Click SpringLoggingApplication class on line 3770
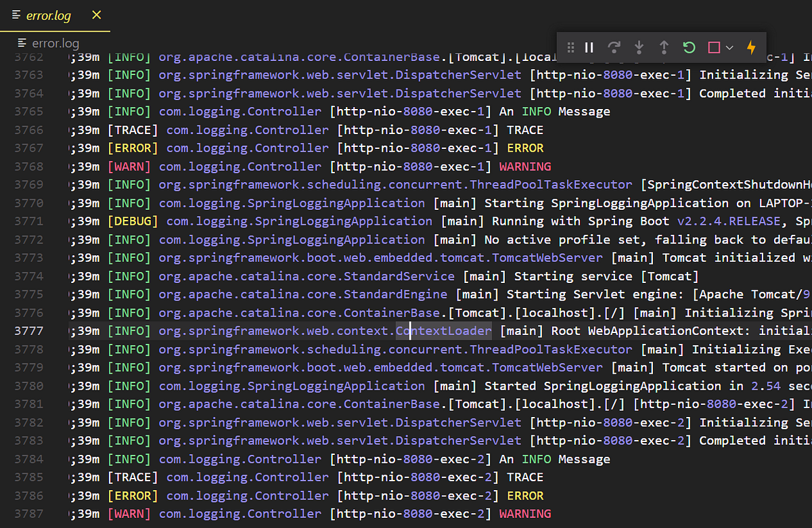The image size is (812, 528). click(336, 203)
